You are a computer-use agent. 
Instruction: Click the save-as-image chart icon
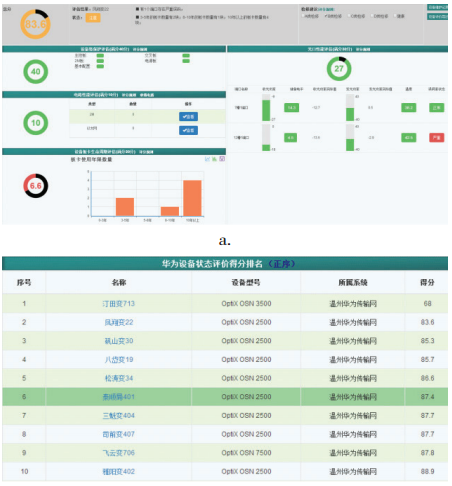tap(222, 159)
